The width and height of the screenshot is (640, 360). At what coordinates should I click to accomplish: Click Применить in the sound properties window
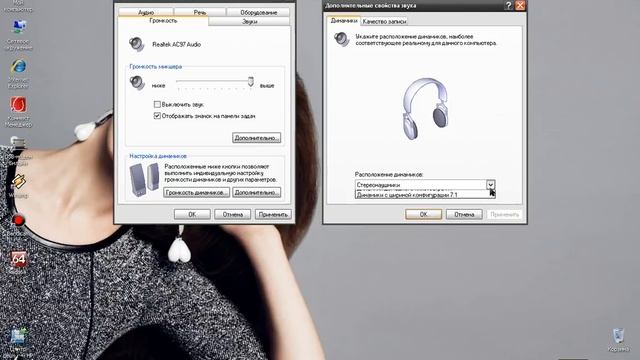[273, 214]
